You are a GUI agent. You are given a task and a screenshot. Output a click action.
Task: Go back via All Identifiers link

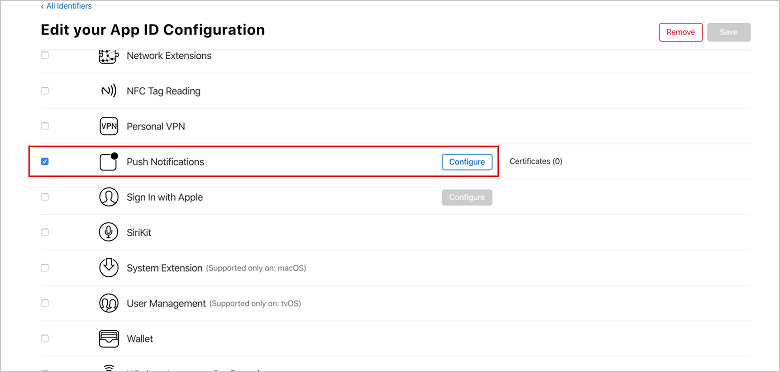coord(66,6)
